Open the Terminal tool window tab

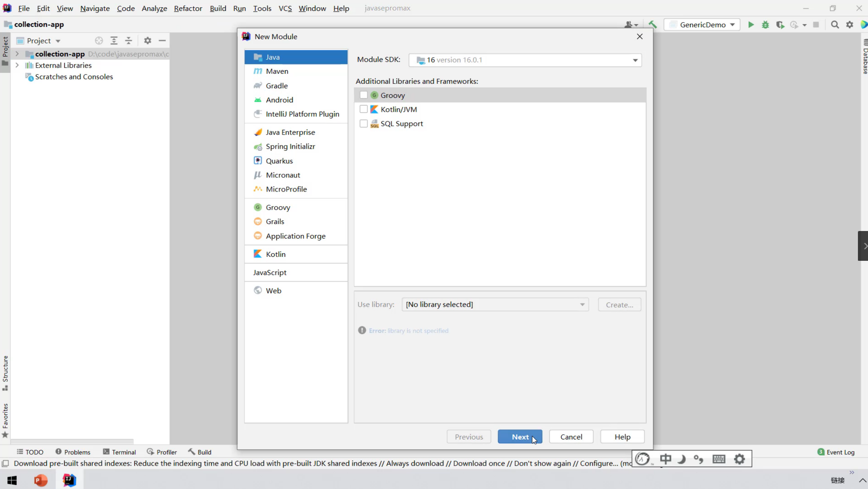coord(120,452)
